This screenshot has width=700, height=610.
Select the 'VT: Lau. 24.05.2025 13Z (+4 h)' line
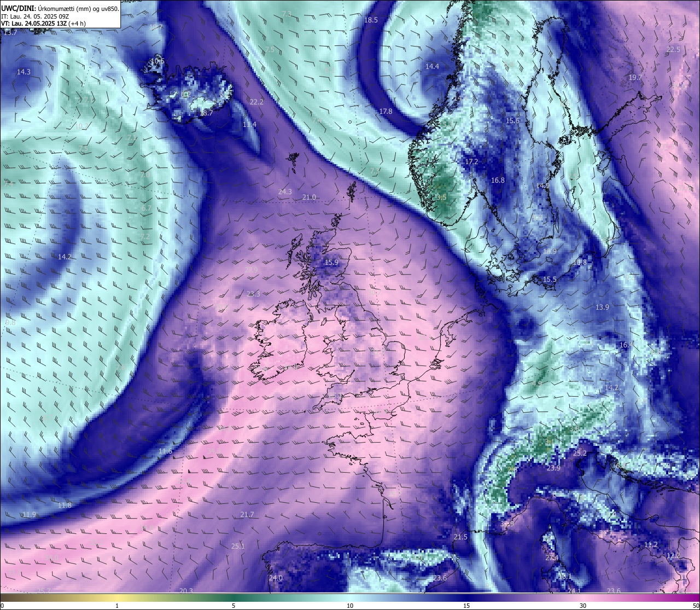[x=43, y=24]
